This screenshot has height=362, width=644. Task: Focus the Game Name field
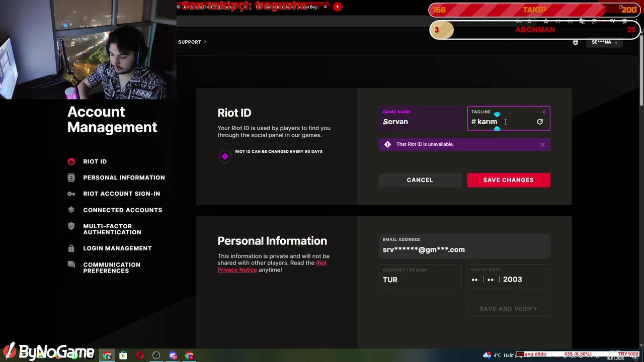pyautogui.click(x=420, y=119)
